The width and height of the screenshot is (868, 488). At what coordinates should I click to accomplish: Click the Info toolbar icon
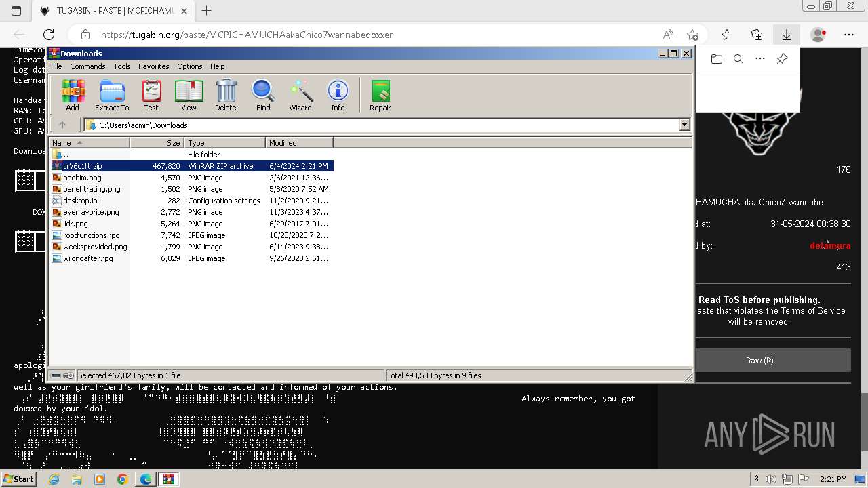point(338,96)
